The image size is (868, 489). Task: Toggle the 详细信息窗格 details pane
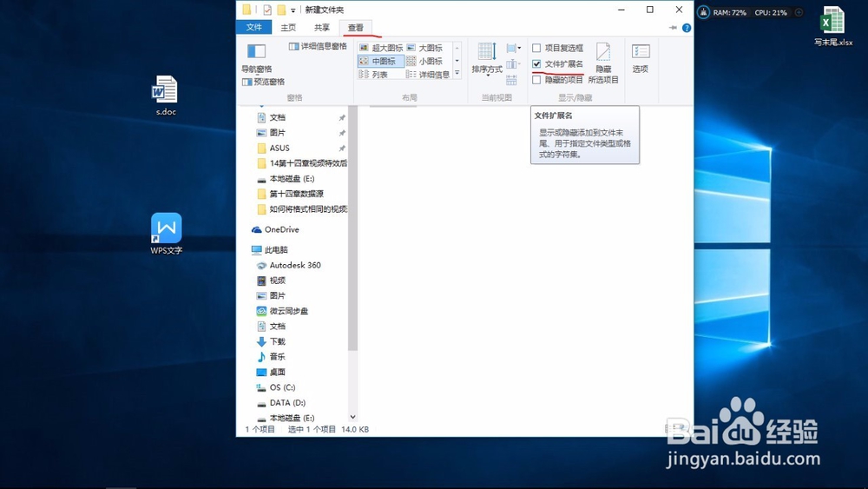[318, 47]
